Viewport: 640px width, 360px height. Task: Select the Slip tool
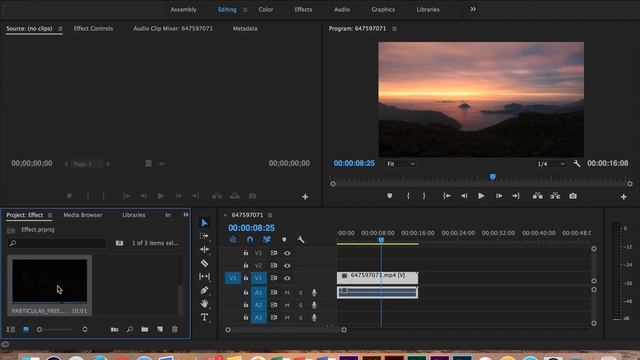point(204,277)
